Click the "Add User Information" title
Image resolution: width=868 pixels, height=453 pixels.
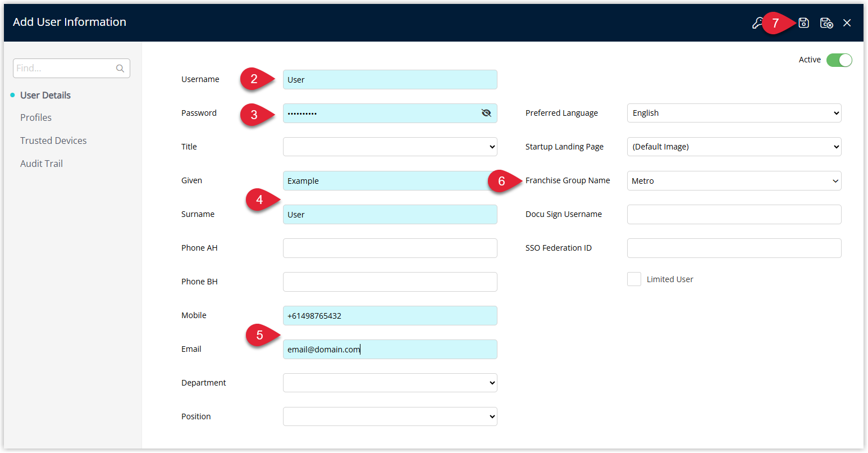(x=70, y=22)
